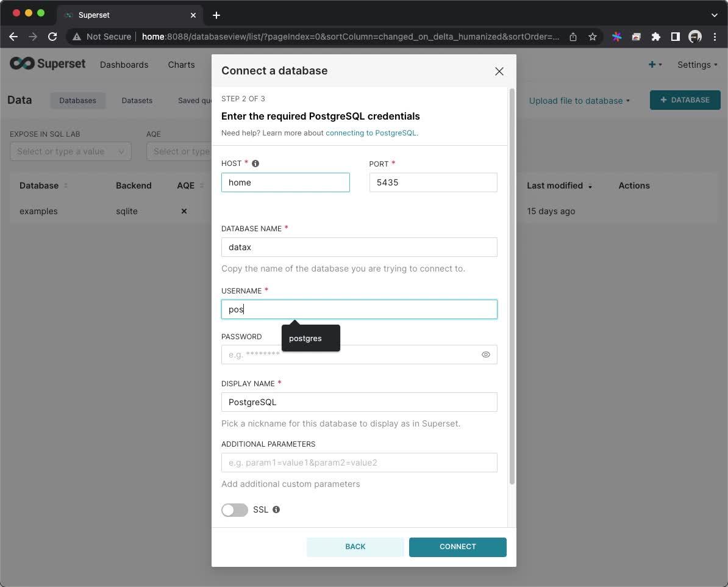Open the Dashboards menu item

tap(124, 65)
